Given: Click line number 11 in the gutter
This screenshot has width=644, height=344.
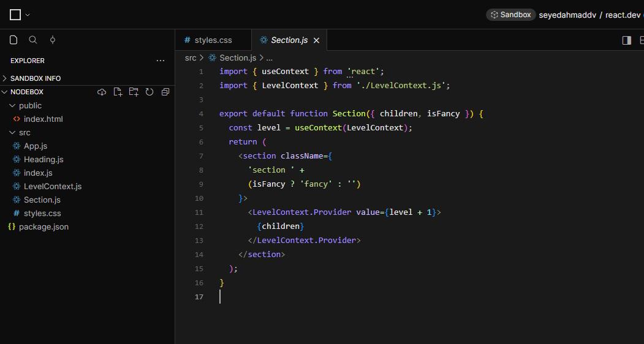Looking at the screenshot, I should [199, 212].
